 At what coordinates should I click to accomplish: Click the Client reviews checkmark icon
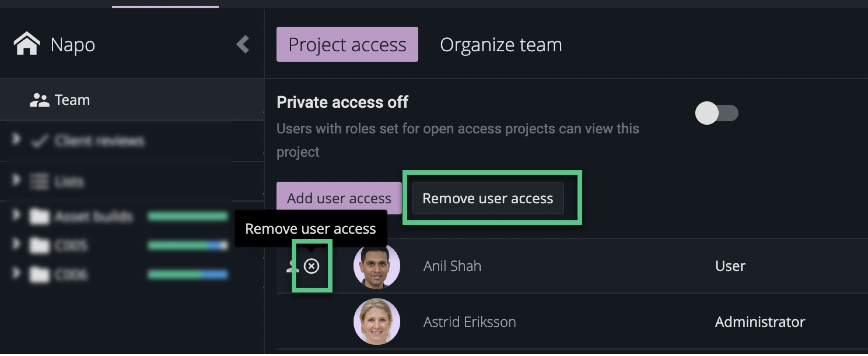point(39,141)
